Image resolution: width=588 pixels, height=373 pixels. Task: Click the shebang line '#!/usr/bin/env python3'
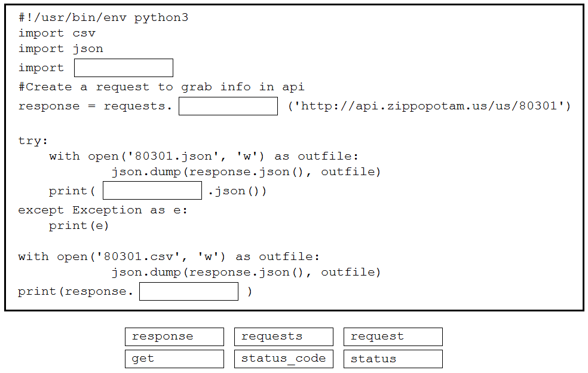pyautogui.click(x=103, y=18)
